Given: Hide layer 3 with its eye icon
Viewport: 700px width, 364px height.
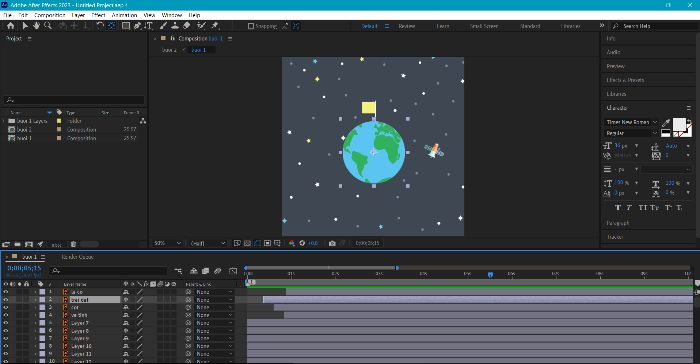Looking at the screenshot, I should tap(6, 307).
